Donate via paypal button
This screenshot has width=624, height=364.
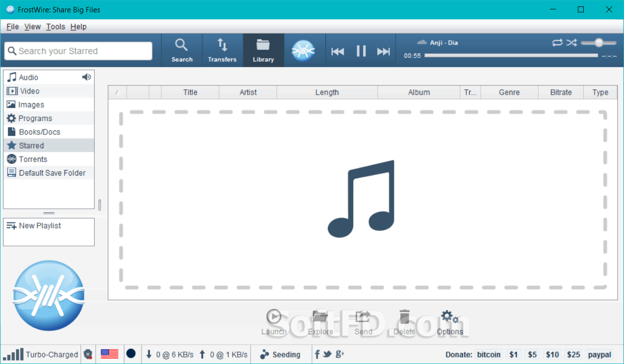(x=600, y=355)
